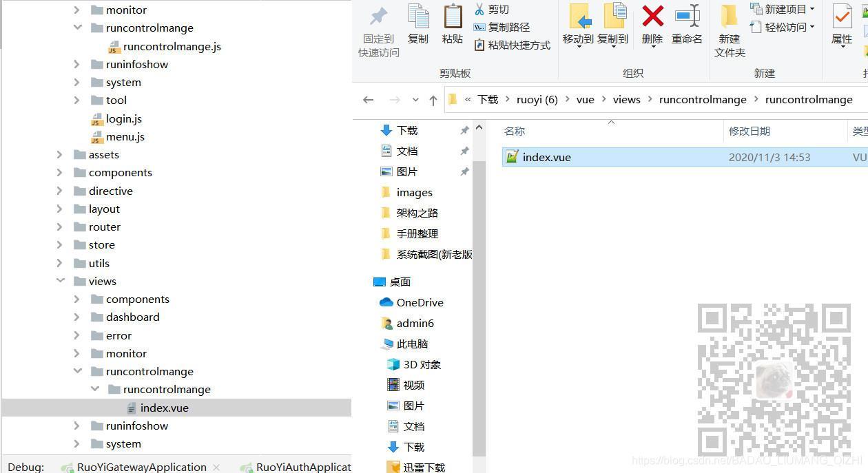Image resolution: width=868 pixels, height=473 pixels.
Task: Click '下载' in the address breadcrumb
Action: point(488,99)
